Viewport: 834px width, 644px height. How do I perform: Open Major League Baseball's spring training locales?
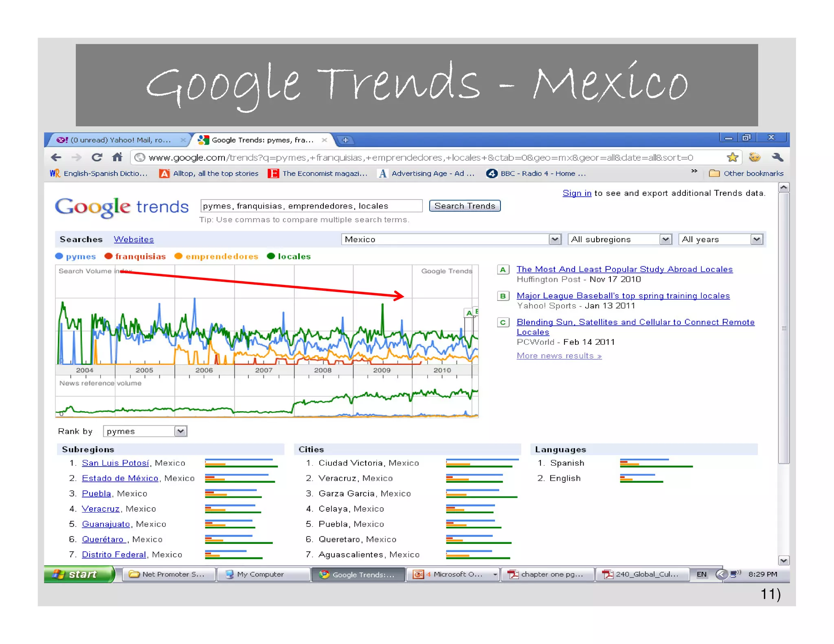pos(623,296)
